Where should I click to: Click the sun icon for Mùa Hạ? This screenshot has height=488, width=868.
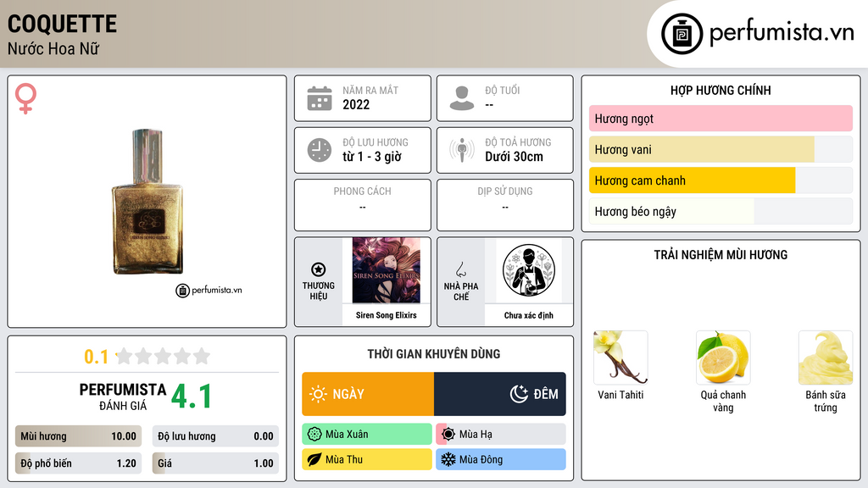(x=448, y=435)
